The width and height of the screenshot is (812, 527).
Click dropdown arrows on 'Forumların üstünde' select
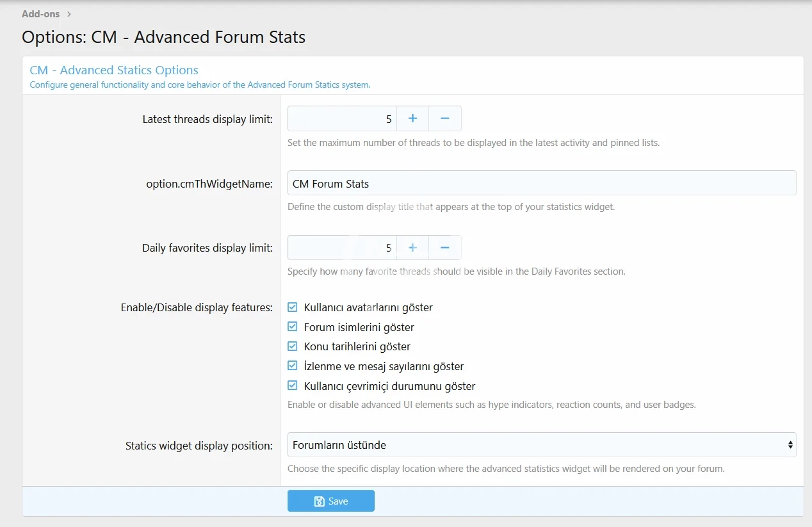click(790, 444)
